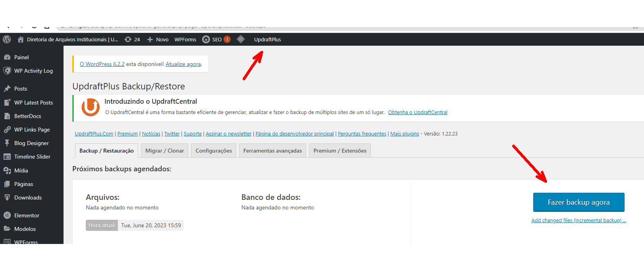Click the red SEO notification badge
Screen dimensions: 644x271
click(x=227, y=39)
